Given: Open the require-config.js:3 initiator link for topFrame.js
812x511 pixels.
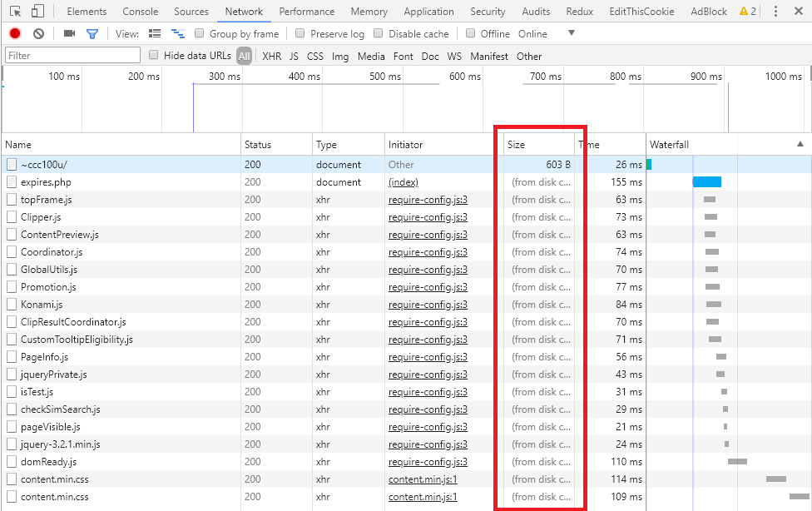Looking at the screenshot, I should click(x=428, y=200).
